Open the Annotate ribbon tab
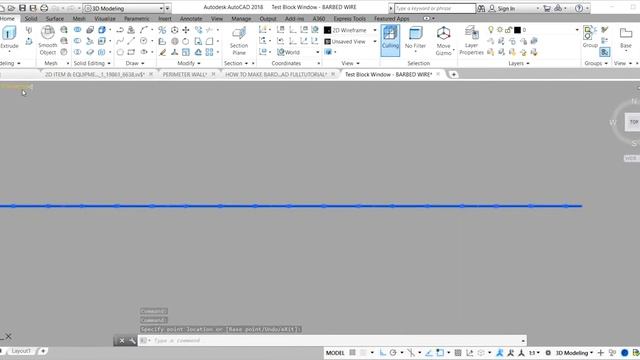Viewport: 640px width, 360px height. coord(191,19)
